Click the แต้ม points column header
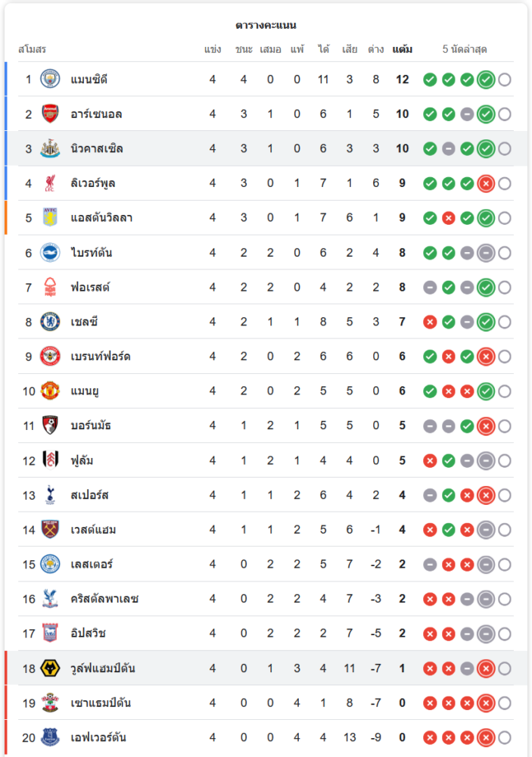The image size is (532, 757). point(402,50)
